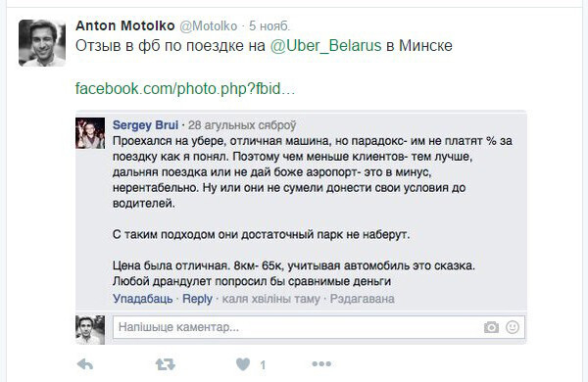Open the Anton Motolko name link
Image resolution: width=588 pixels, height=382 pixels.
coord(125,25)
